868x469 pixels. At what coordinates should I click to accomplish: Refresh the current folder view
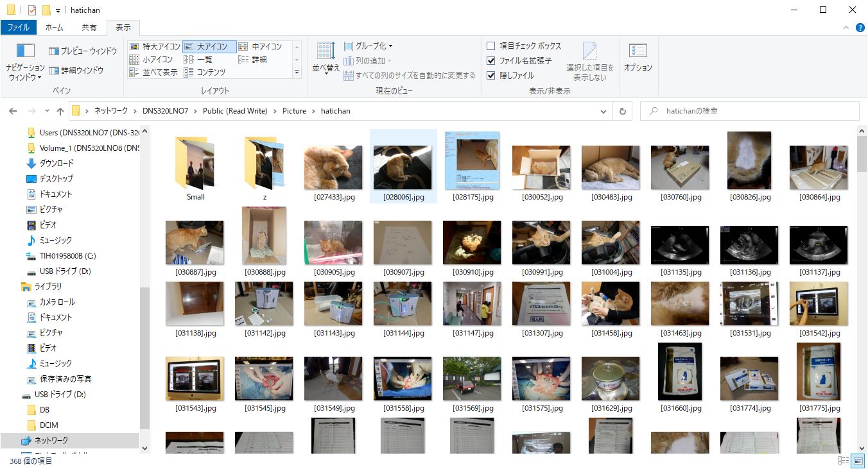(622, 111)
